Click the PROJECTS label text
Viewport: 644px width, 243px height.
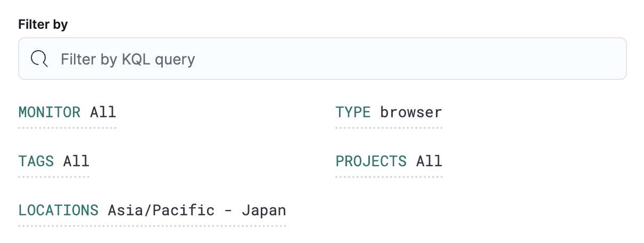(x=371, y=161)
